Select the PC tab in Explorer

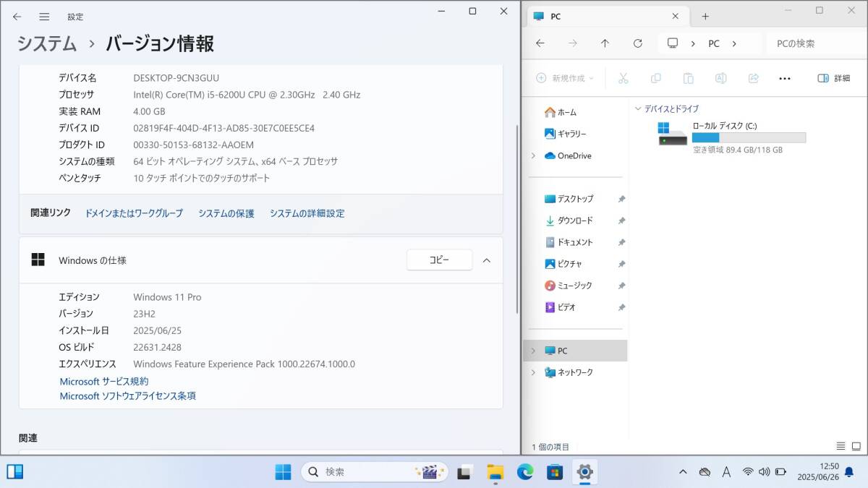click(x=608, y=16)
